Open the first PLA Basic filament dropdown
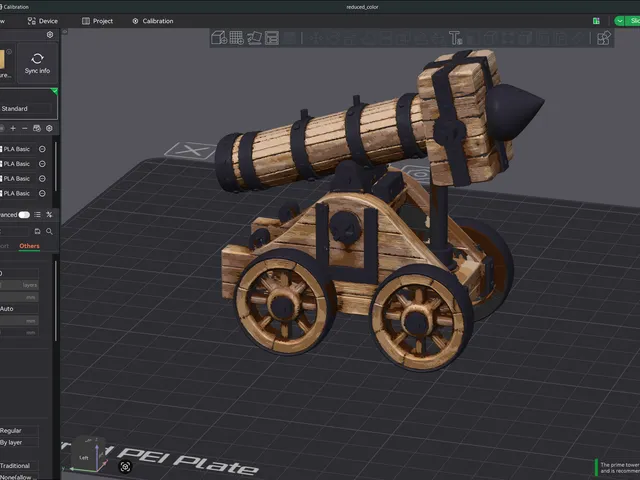Image resolution: width=640 pixels, height=480 pixels. click(16, 149)
